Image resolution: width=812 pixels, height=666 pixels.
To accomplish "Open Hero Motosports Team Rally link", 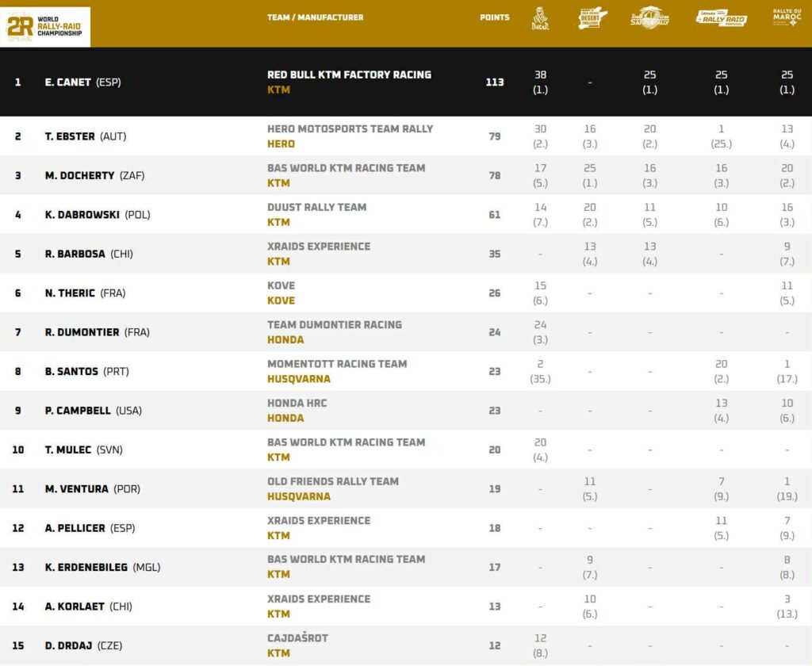I will 350,128.
